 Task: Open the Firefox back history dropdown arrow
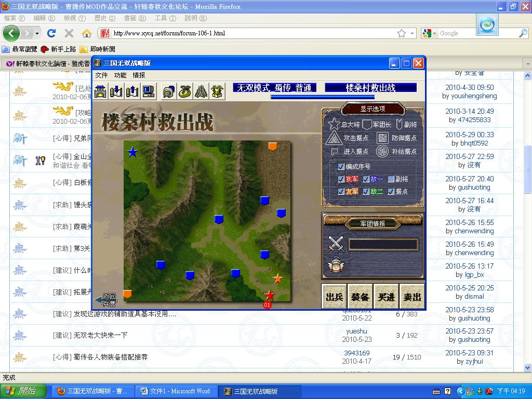pyautogui.click(x=37, y=33)
